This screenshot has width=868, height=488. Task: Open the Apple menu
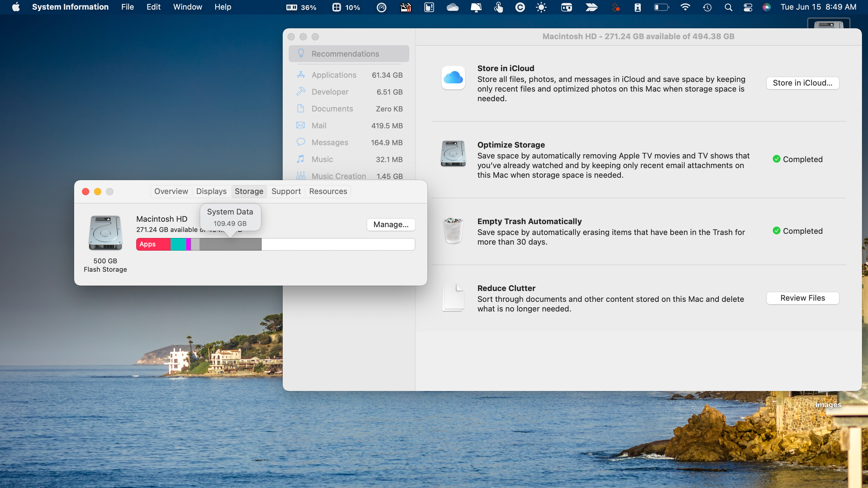[x=16, y=7]
